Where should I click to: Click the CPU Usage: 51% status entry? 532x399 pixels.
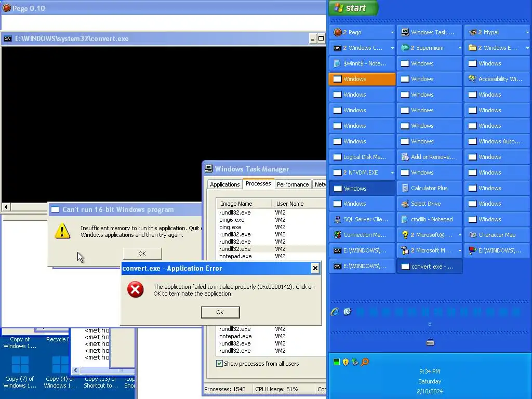[x=276, y=389]
